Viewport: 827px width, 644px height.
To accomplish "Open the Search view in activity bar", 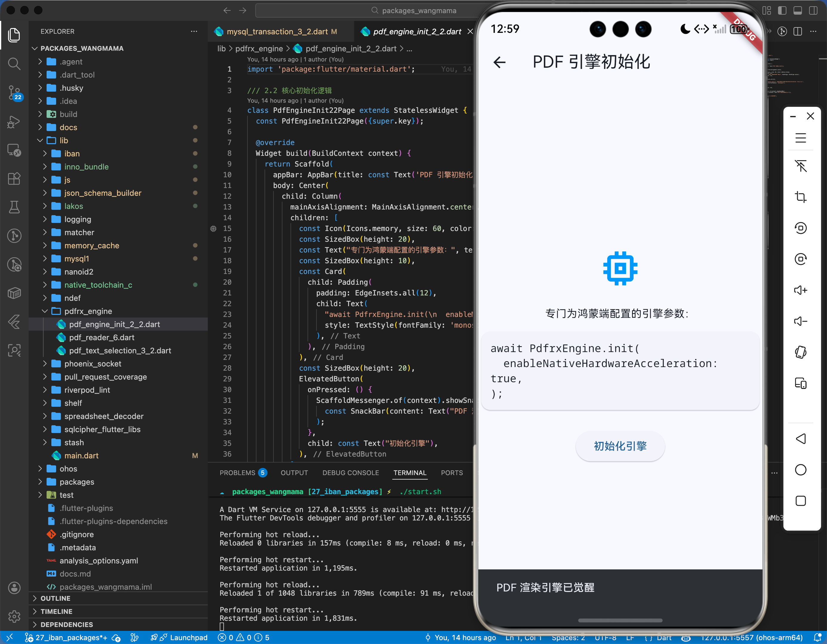I will coord(14,63).
